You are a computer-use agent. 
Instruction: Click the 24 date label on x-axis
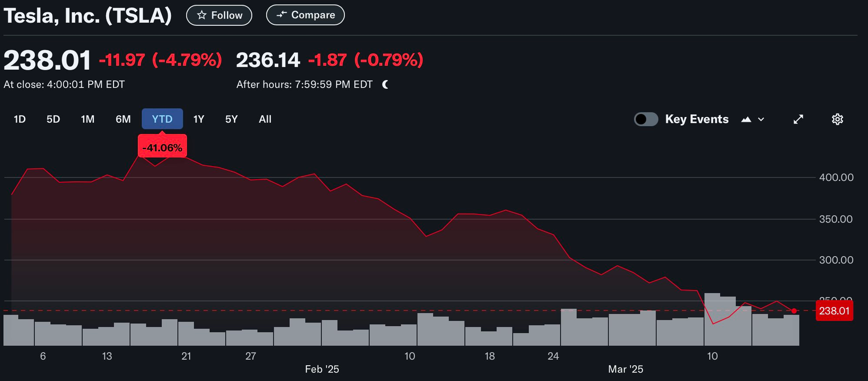(553, 356)
